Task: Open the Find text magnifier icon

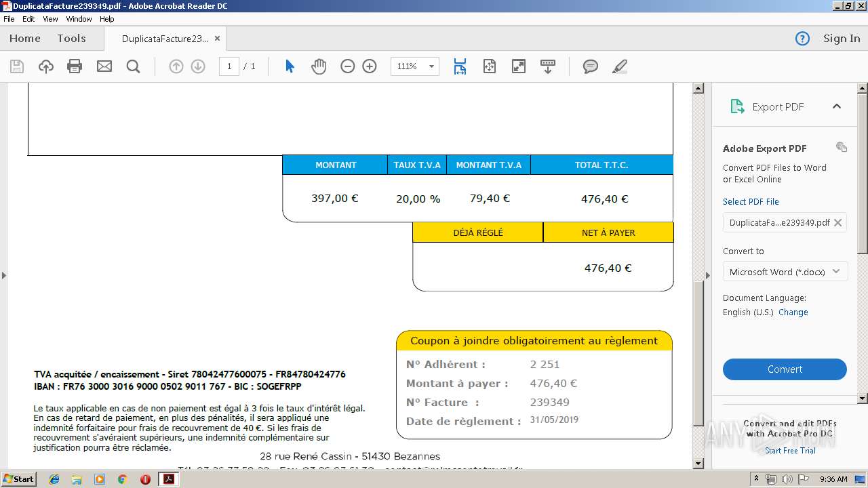Action: pos(133,66)
